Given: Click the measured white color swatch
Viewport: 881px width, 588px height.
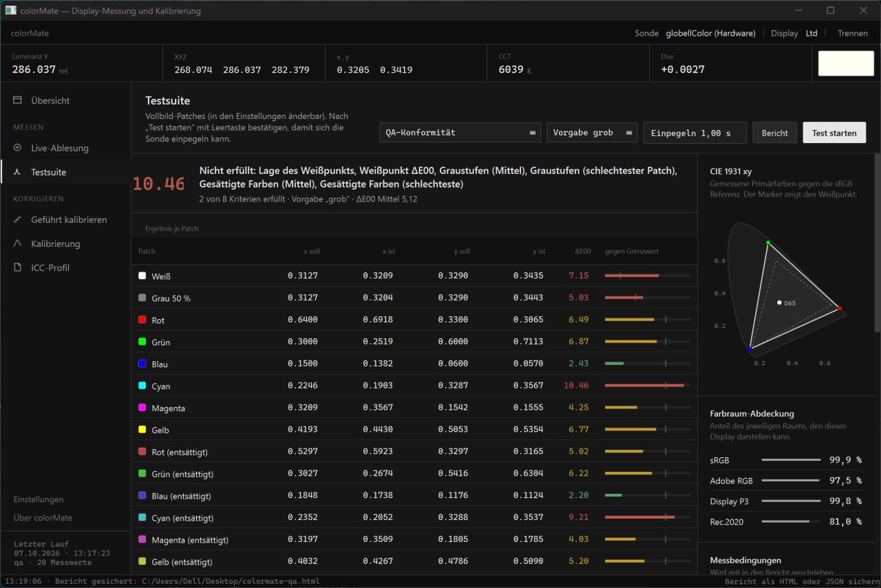Looking at the screenshot, I should click(x=846, y=63).
